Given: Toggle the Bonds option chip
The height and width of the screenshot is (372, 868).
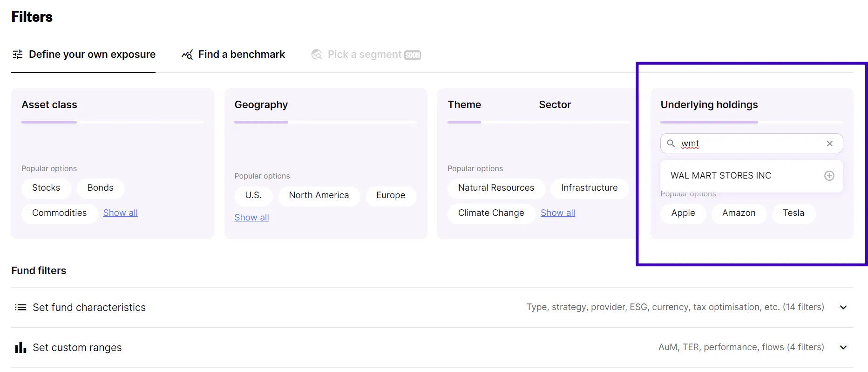Looking at the screenshot, I should pos(100,188).
